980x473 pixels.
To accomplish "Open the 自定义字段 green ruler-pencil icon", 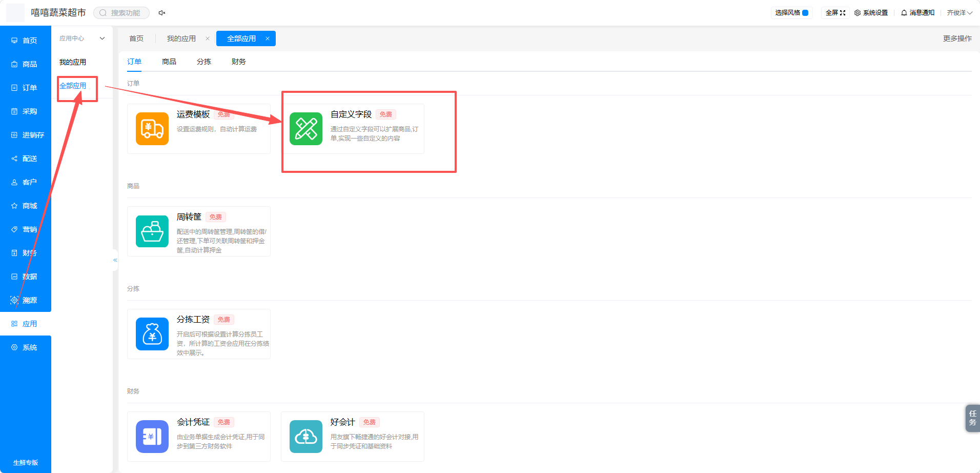I will point(306,129).
